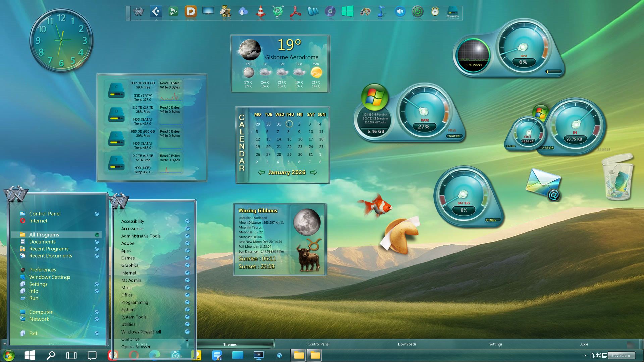Click the Exit menu button
This screenshot has width=644, height=362.
click(33, 333)
